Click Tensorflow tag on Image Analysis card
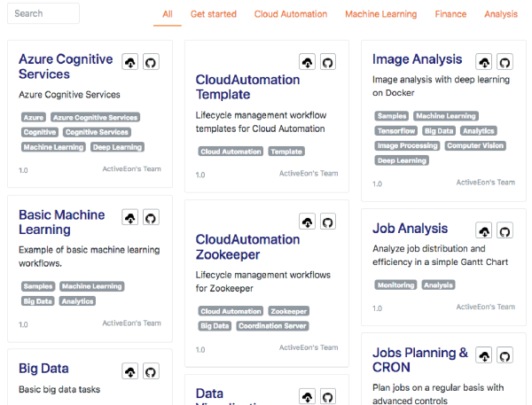The height and width of the screenshot is (405, 532). 396,131
